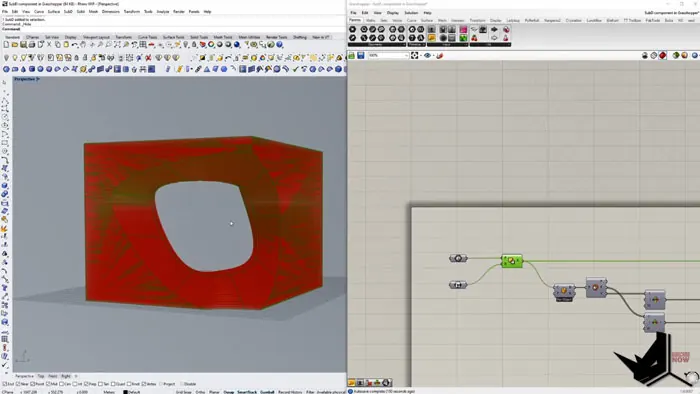Click the cherry icon in Util panel
This screenshot has width=700, height=394.
coord(474,38)
